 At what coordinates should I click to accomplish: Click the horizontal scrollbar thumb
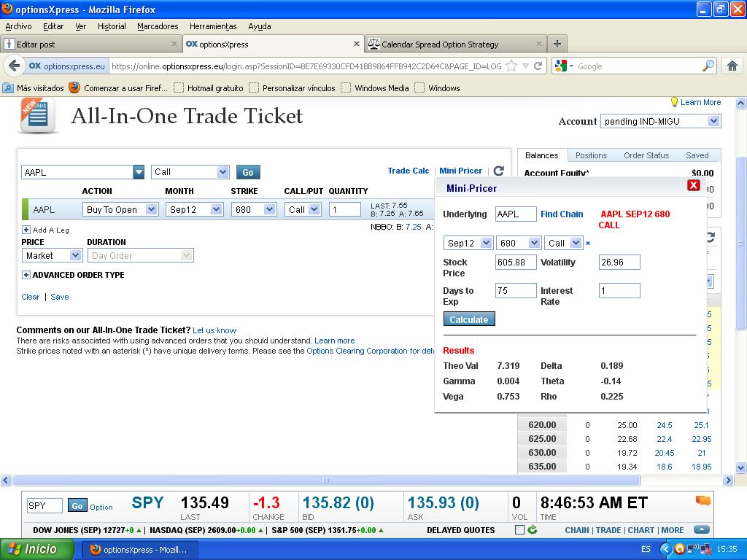(326, 480)
